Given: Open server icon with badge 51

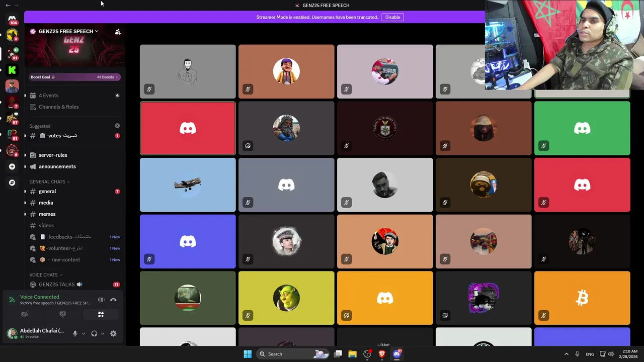Looking at the screenshot, I should (x=12, y=134).
